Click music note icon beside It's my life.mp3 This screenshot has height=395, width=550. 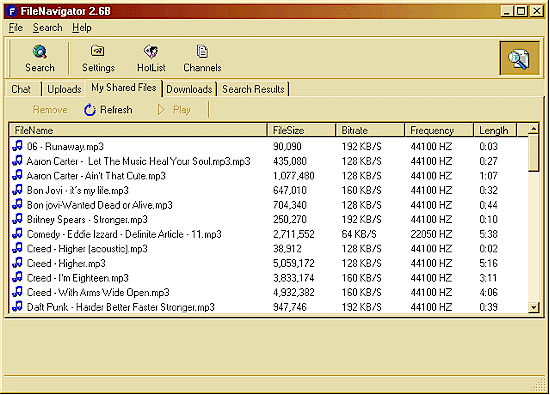[18, 190]
